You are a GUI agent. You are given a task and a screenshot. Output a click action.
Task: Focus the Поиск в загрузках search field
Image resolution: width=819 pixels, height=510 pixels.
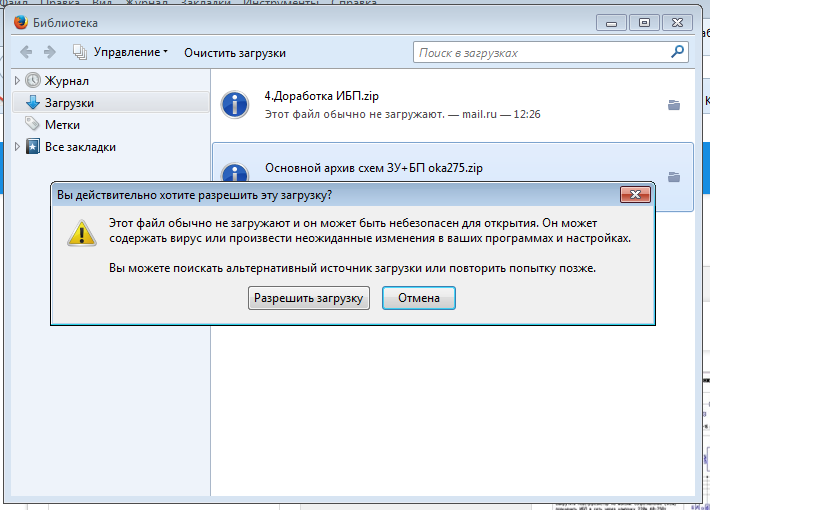540,52
